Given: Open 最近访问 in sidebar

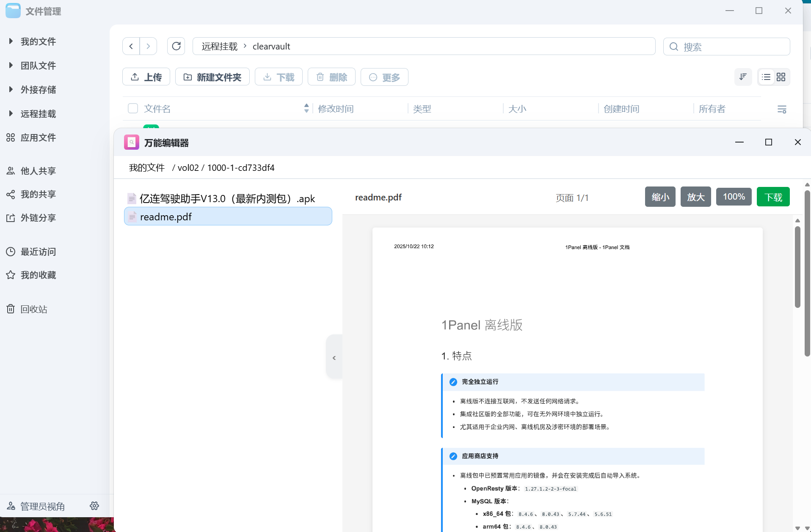Looking at the screenshot, I should 38,252.
